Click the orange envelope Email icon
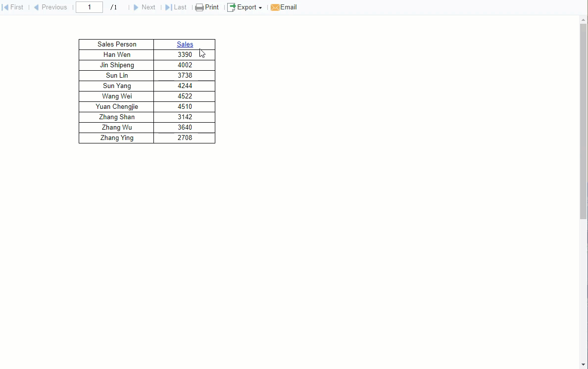 click(275, 7)
